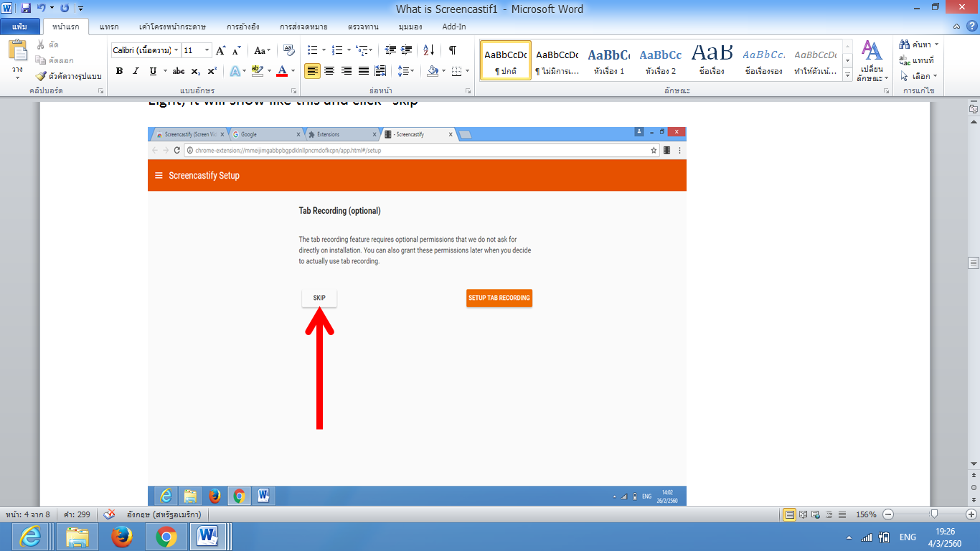Screen dimensions: 980x551
Task: Apply text effects glowing A icon
Action: (x=235, y=71)
